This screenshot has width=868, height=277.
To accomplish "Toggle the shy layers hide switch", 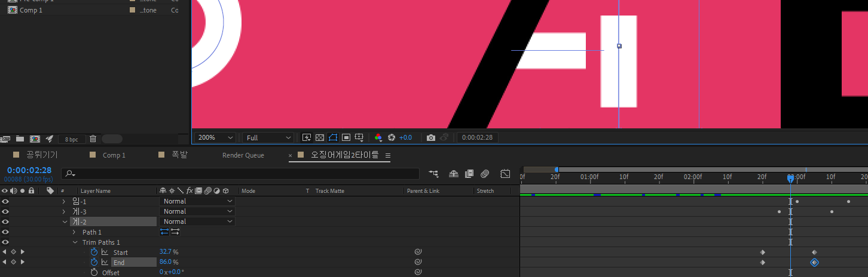I will 454,174.
